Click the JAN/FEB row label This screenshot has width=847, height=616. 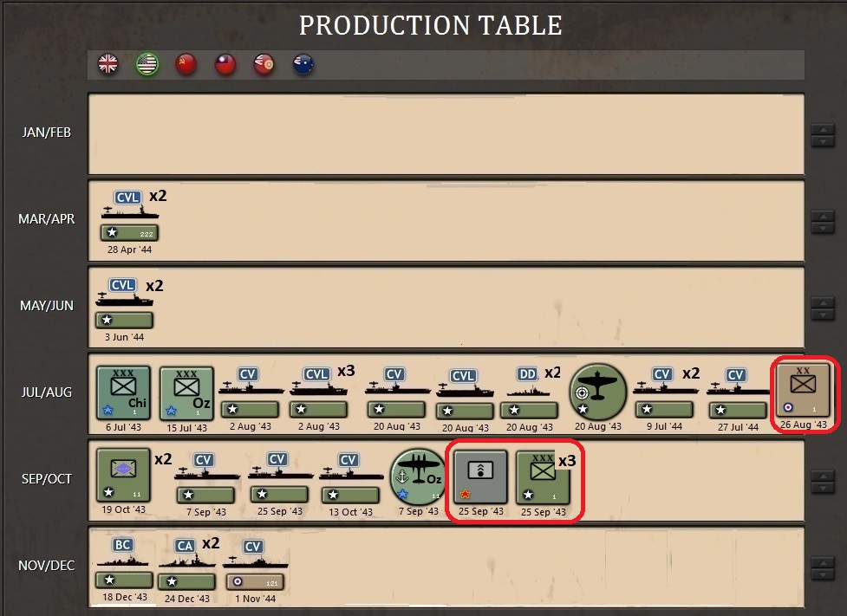tap(47, 133)
